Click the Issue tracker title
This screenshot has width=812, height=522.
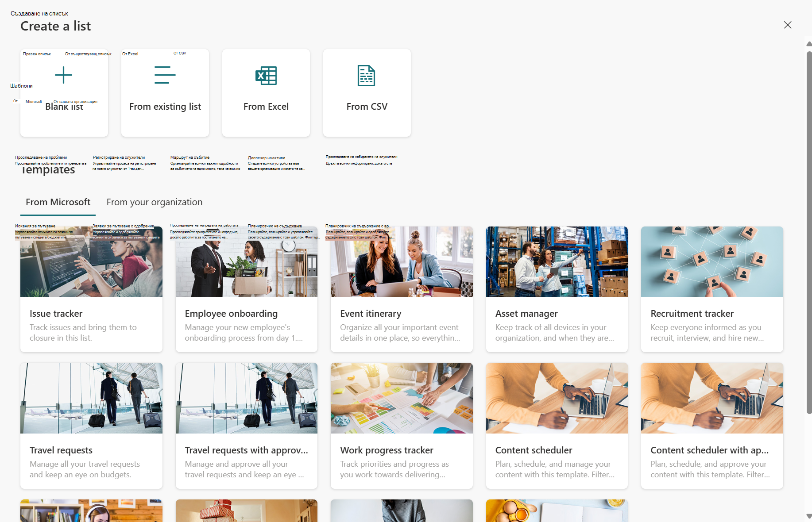pos(56,314)
